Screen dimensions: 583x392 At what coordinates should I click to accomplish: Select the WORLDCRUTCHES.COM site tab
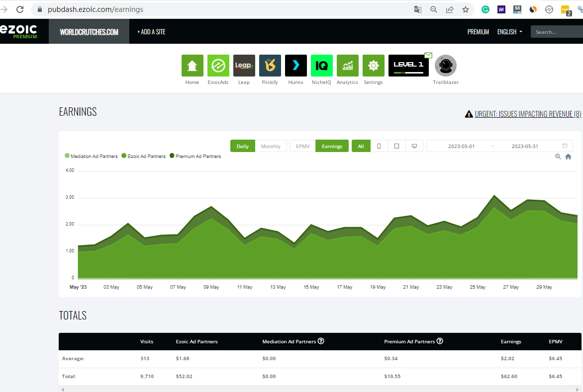click(x=89, y=32)
